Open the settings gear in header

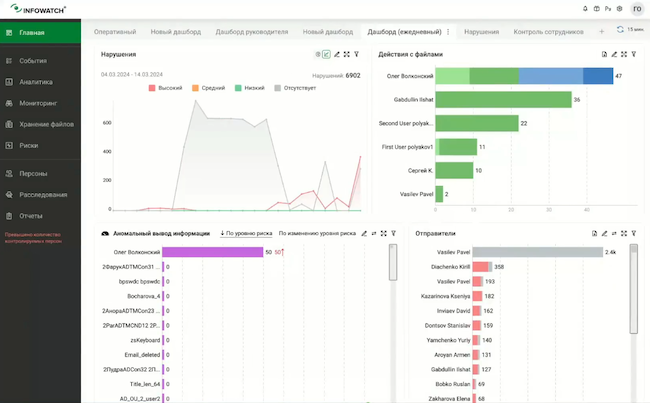(619, 9)
